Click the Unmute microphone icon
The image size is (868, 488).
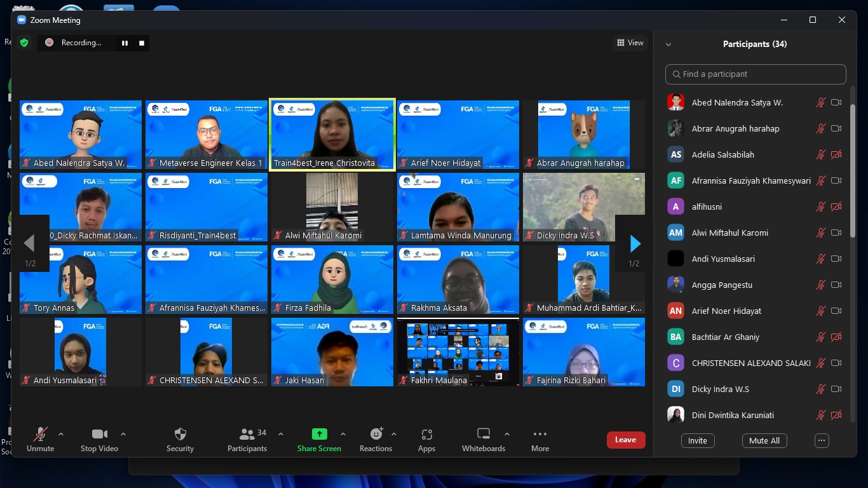(x=39, y=433)
